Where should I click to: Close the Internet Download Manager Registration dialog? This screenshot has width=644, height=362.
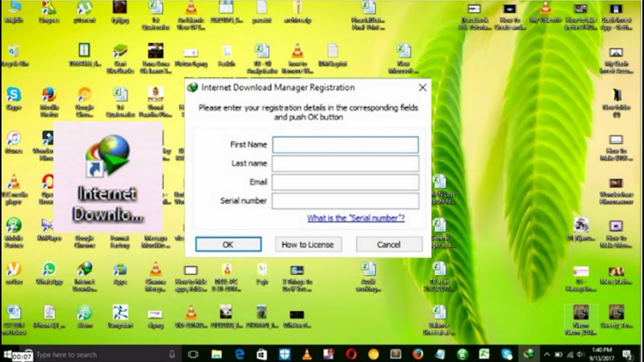pyautogui.click(x=422, y=87)
